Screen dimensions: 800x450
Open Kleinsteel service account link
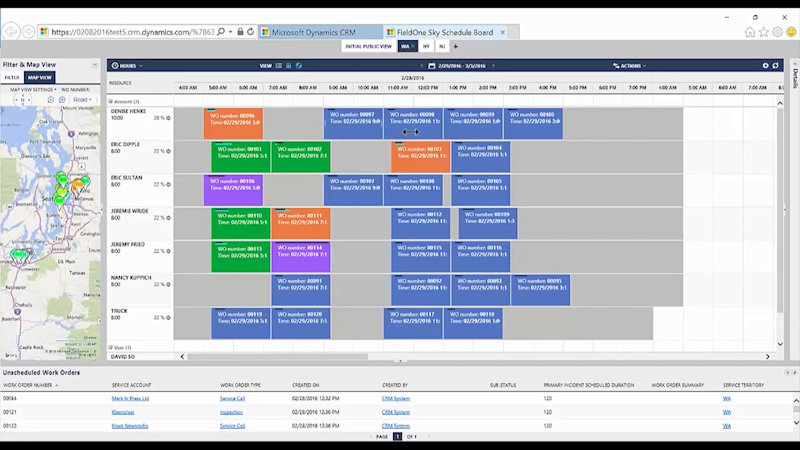[x=123, y=412]
